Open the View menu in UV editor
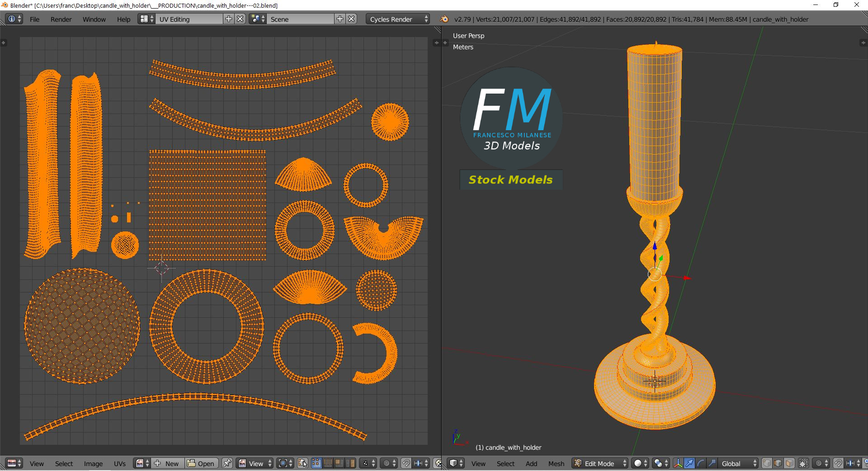Viewport: 868px width, 471px height. pyautogui.click(x=37, y=464)
